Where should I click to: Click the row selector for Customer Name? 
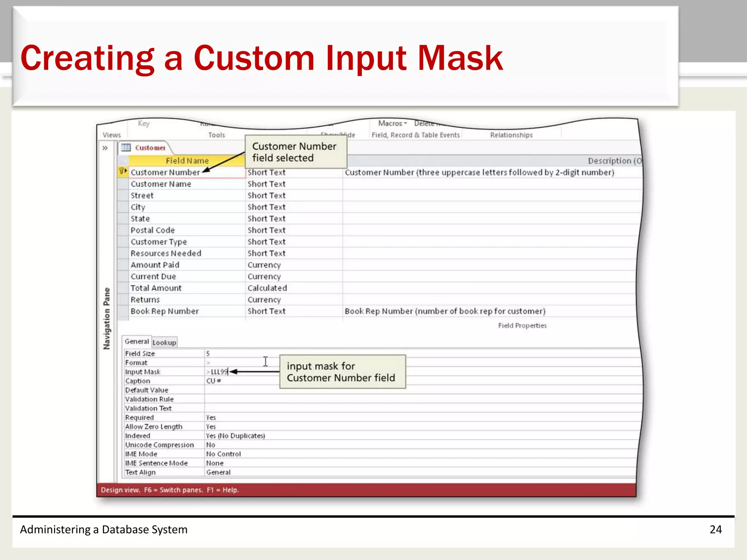coord(123,184)
